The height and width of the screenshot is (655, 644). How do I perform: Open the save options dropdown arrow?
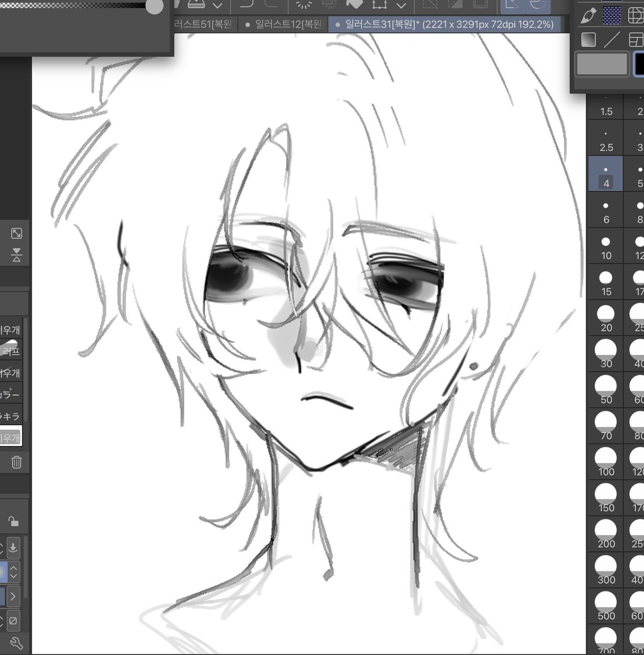[217, 5]
